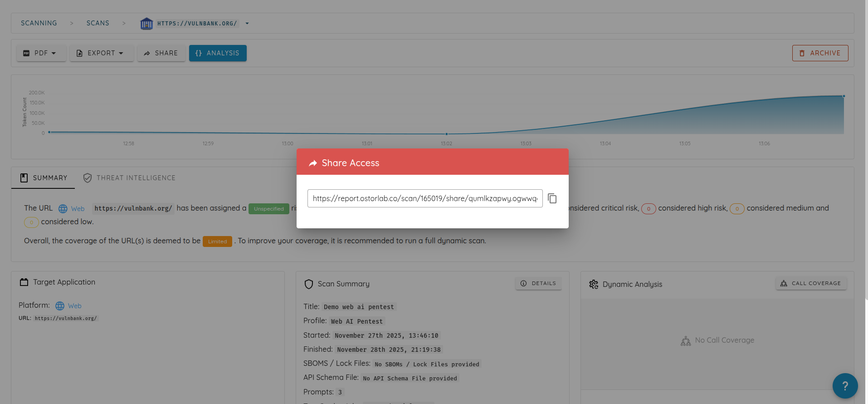
Task: Expand the breadcrumb dropdown arrow after HTTPS://VULNBANK.ORG/
Action: pos(247,24)
